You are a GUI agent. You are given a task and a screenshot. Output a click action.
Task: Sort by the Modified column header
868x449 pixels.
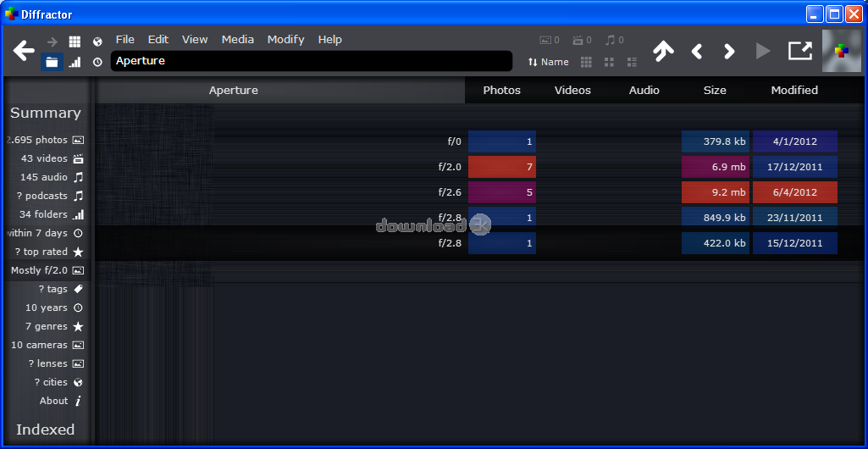(794, 91)
